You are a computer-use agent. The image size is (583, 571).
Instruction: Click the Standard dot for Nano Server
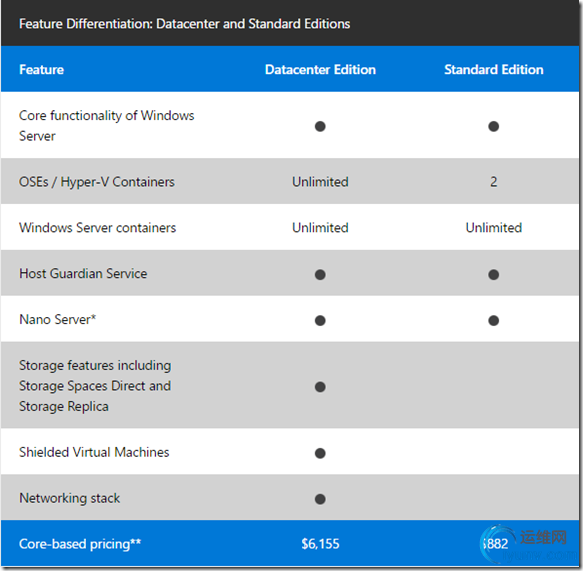point(493,320)
